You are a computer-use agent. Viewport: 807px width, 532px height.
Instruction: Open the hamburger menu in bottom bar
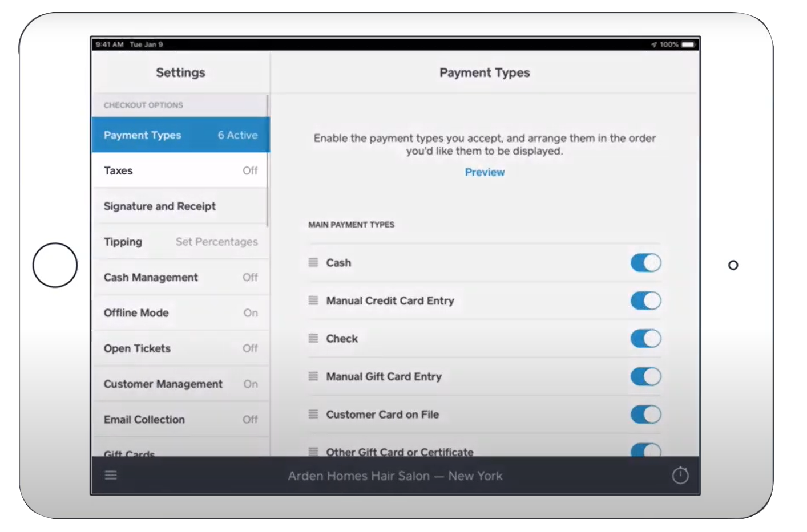(111, 475)
